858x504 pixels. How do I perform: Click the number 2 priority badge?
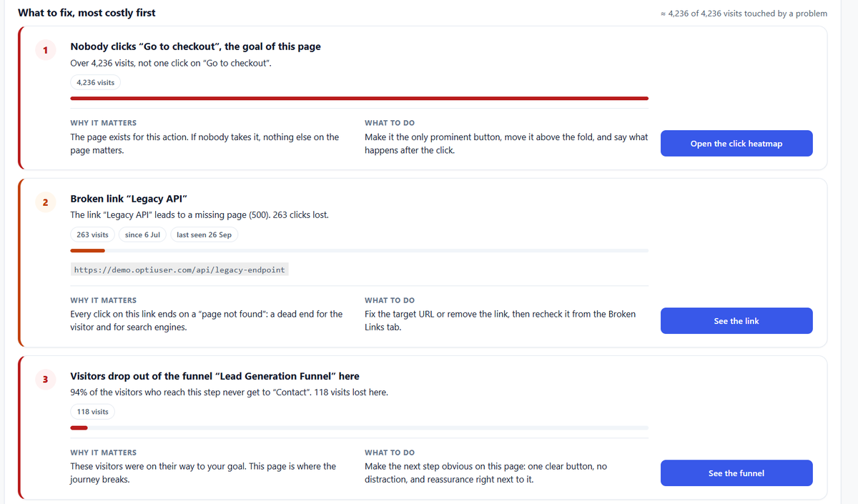click(x=45, y=202)
